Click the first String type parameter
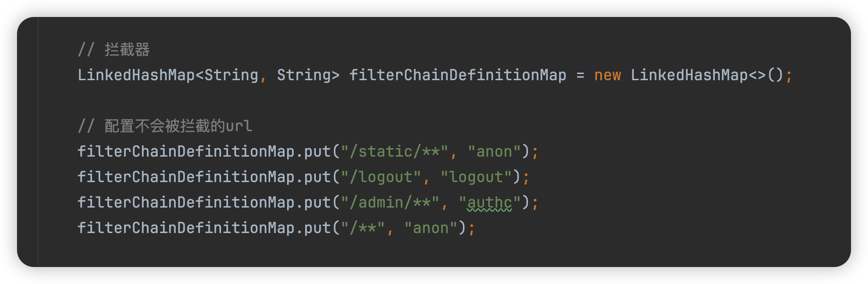 [x=231, y=75]
